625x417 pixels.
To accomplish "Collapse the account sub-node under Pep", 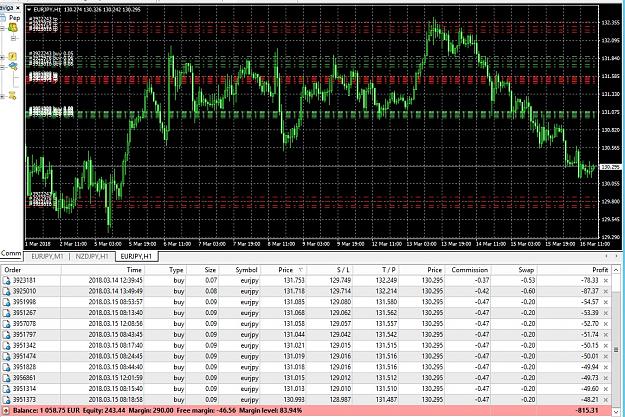I will (13, 38).
